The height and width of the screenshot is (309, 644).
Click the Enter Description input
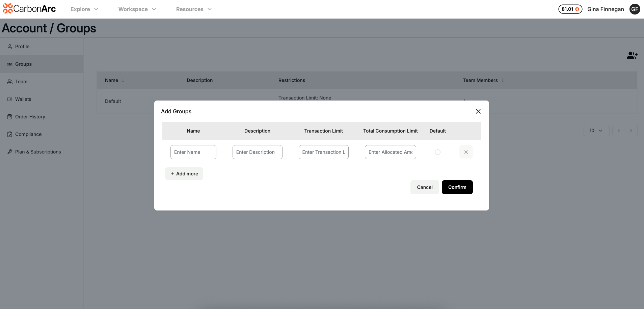257,152
